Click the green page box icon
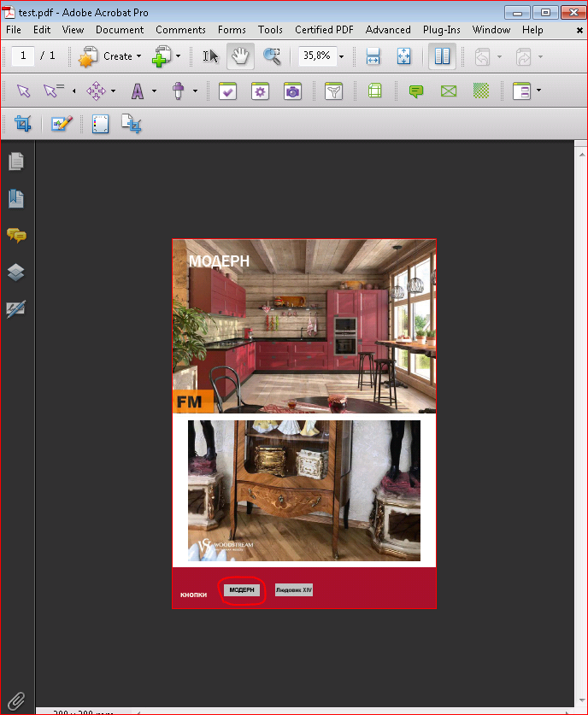Viewport: 588px width, 715px height. [x=374, y=91]
